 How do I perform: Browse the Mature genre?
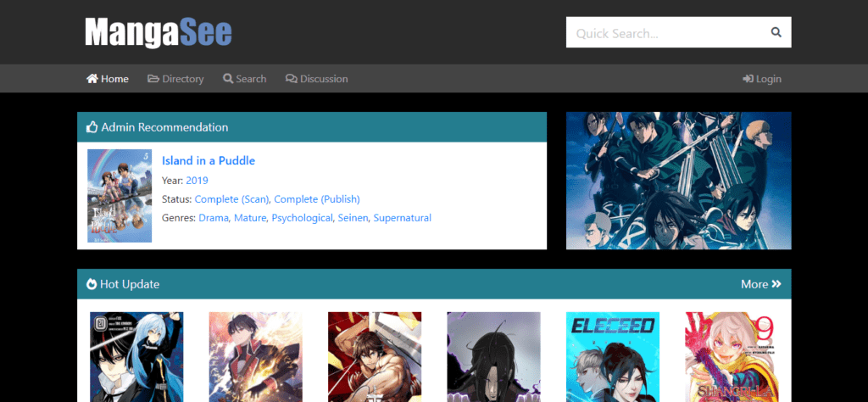[x=250, y=218]
